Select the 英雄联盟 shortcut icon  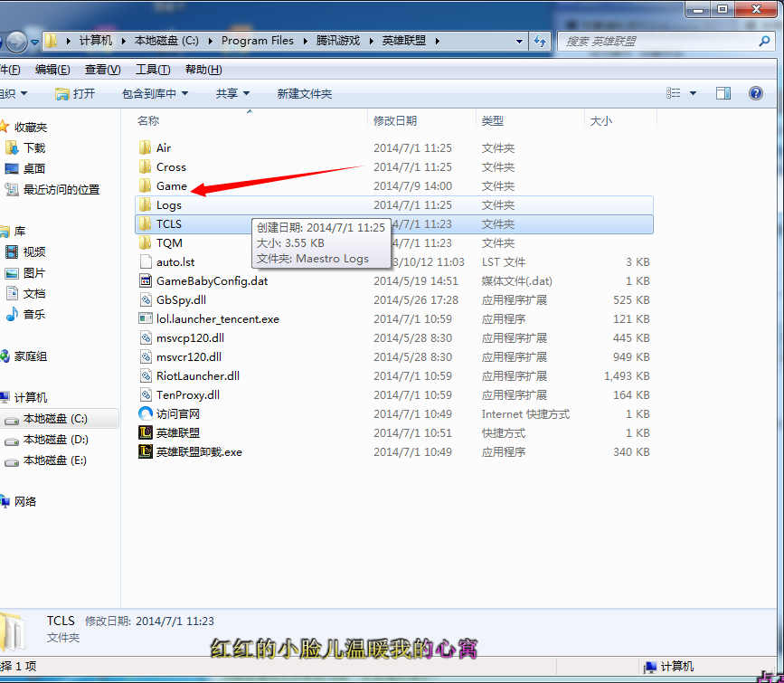coord(146,432)
